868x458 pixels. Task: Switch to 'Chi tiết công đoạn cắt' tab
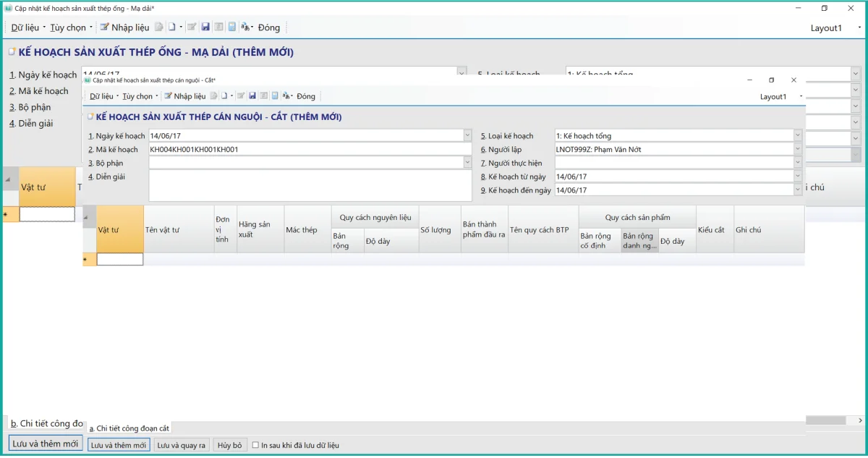pos(129,428)
